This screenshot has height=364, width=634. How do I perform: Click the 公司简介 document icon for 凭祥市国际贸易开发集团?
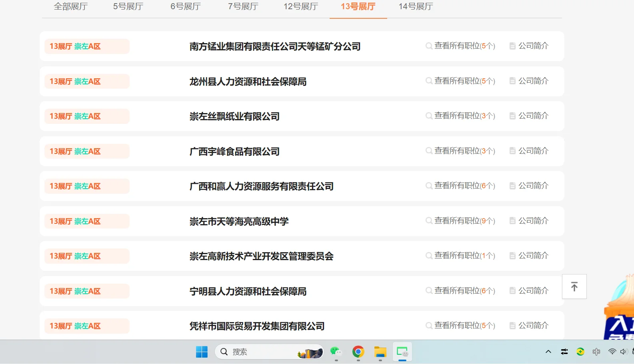pos(512,326)
